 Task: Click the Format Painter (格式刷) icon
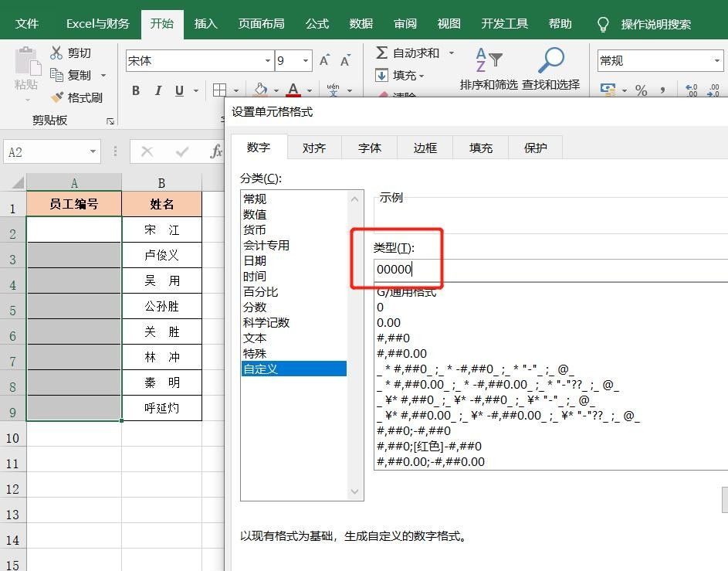(x=56, y=97)
